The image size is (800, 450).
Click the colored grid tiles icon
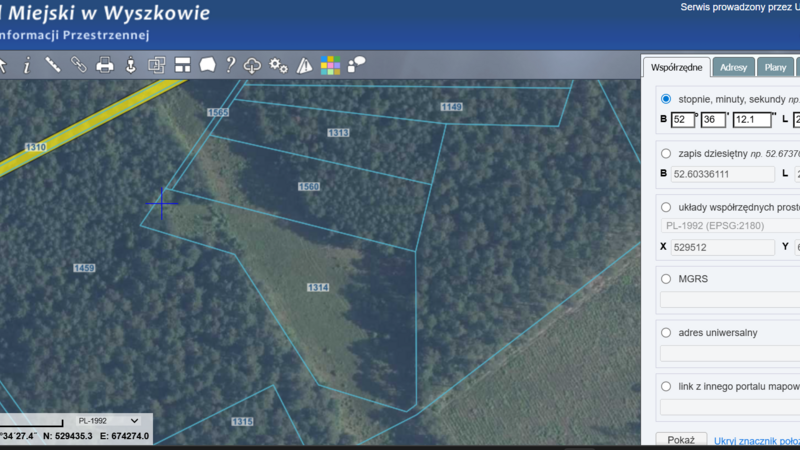tap(330, 66)
